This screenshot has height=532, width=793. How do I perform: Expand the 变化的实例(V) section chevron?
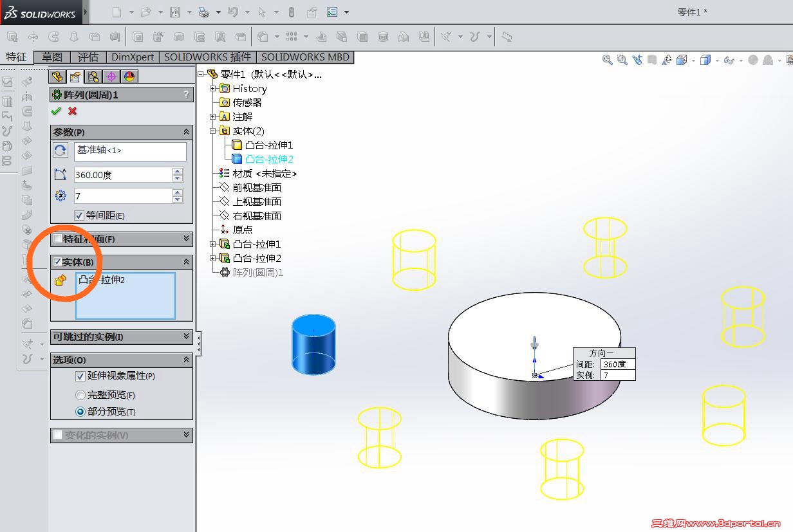pyautogui.click(x=187, y=435)
